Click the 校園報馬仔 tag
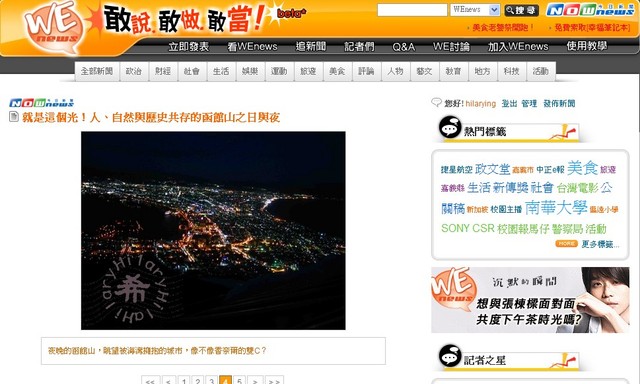Viewport: 640px width, 384px height. pyautogui.click(x=523, y=229)
